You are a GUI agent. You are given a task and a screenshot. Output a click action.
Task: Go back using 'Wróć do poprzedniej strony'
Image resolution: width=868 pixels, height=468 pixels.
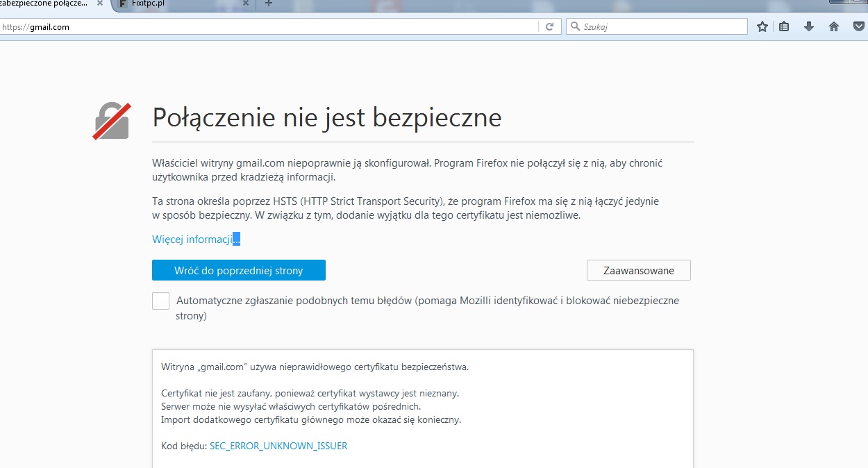coord(239,270)
